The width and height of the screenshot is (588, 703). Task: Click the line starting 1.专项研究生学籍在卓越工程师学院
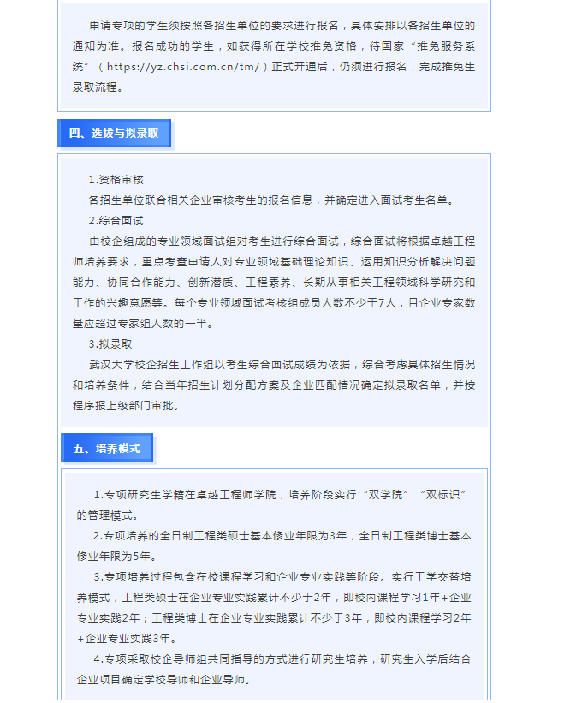point(281,495)
